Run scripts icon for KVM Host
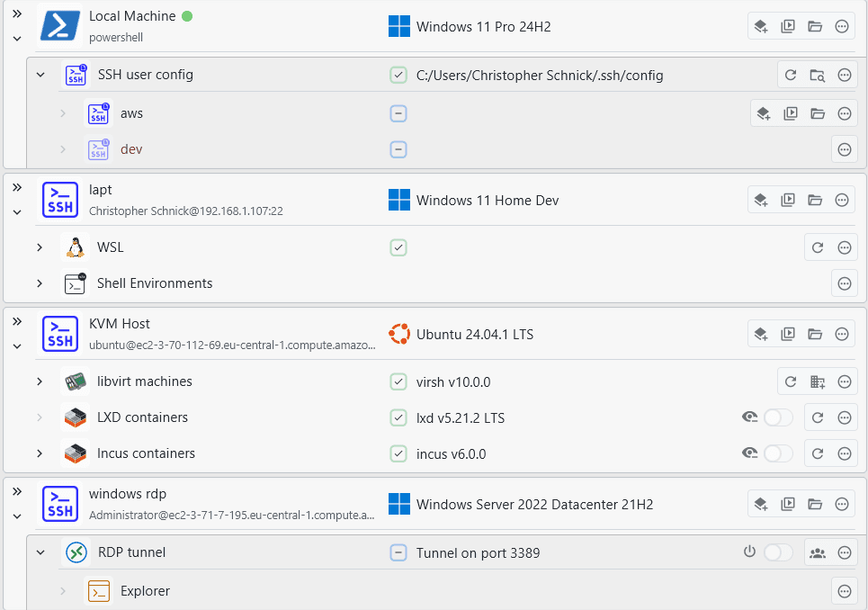The width and height of the screenshot is (868, 610). [x=788, y=335]
